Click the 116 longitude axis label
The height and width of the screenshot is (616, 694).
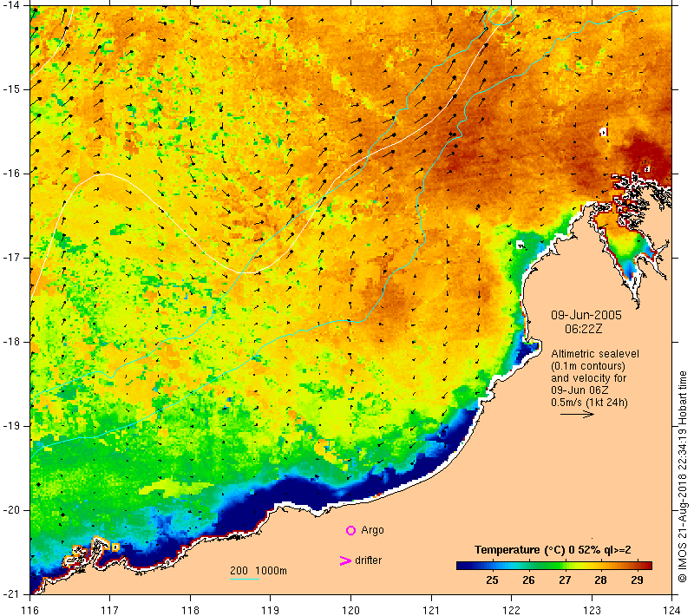pos(29,610)
